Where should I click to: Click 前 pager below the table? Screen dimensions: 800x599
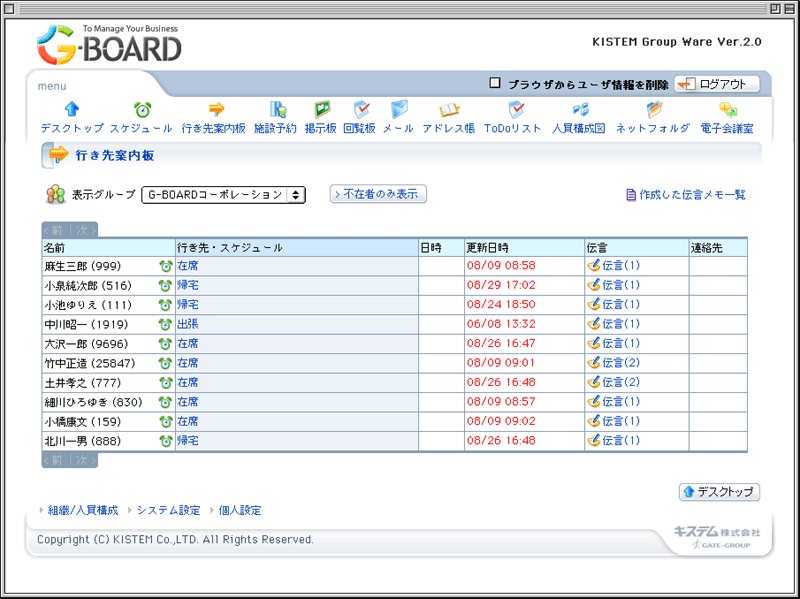[x=56, y=460]
